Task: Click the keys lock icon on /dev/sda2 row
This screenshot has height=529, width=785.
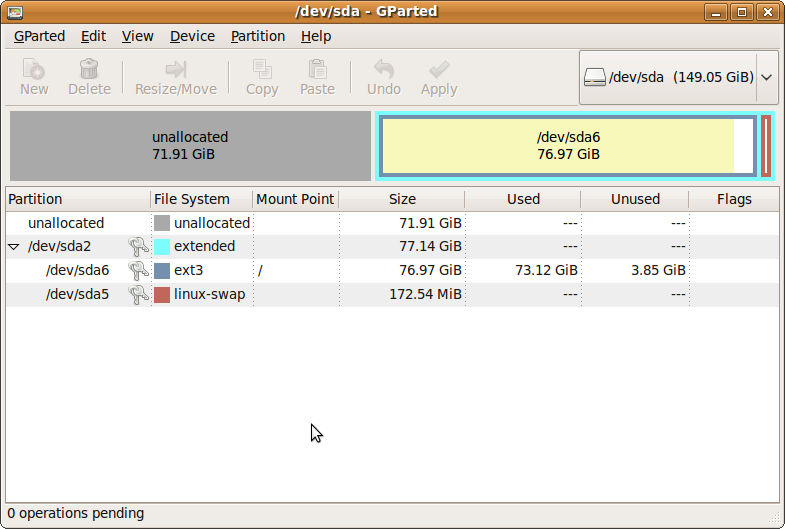Action: coord(138,246)
